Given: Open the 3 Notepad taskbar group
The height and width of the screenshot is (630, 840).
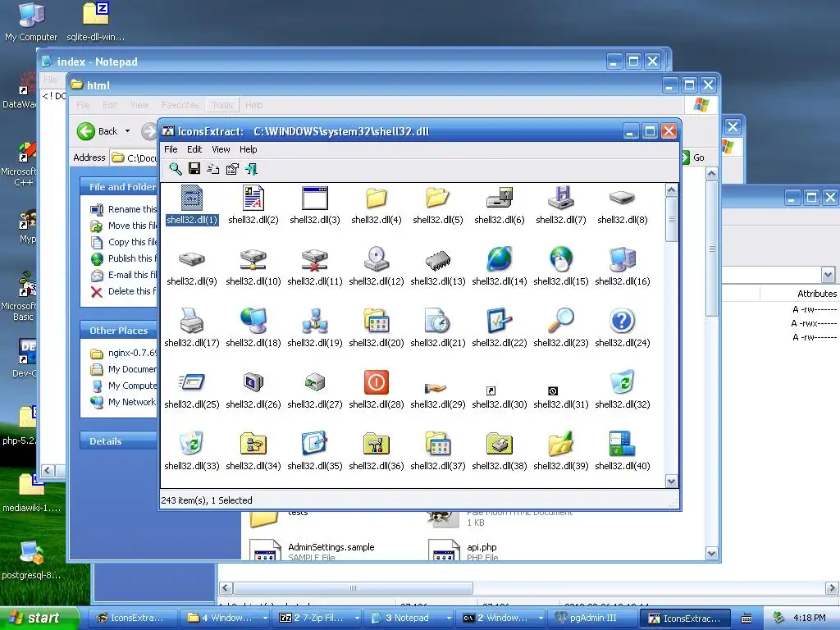Looking at the screenshot, I should (x=409, y=619).
